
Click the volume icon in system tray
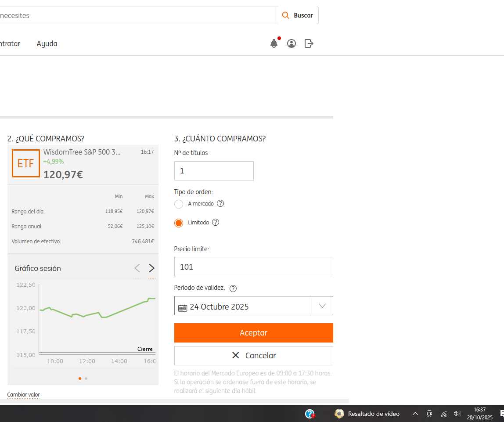pos(457,414)
